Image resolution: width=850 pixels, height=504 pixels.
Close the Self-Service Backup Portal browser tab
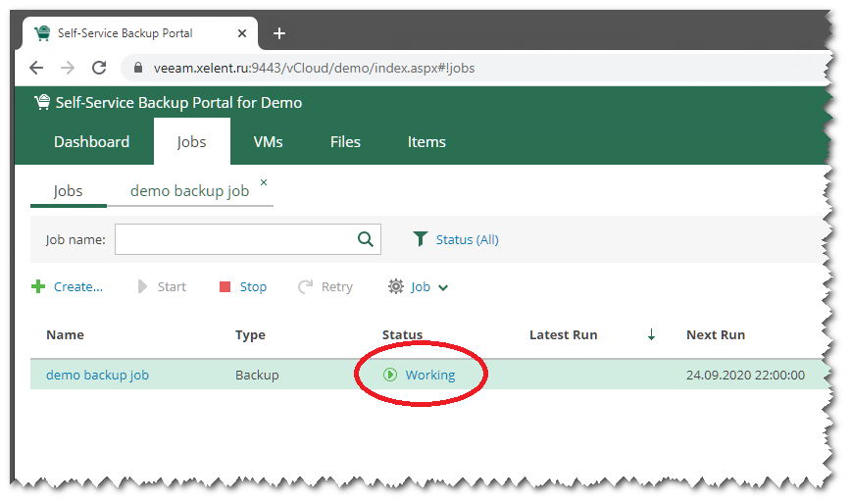point(242,33)
